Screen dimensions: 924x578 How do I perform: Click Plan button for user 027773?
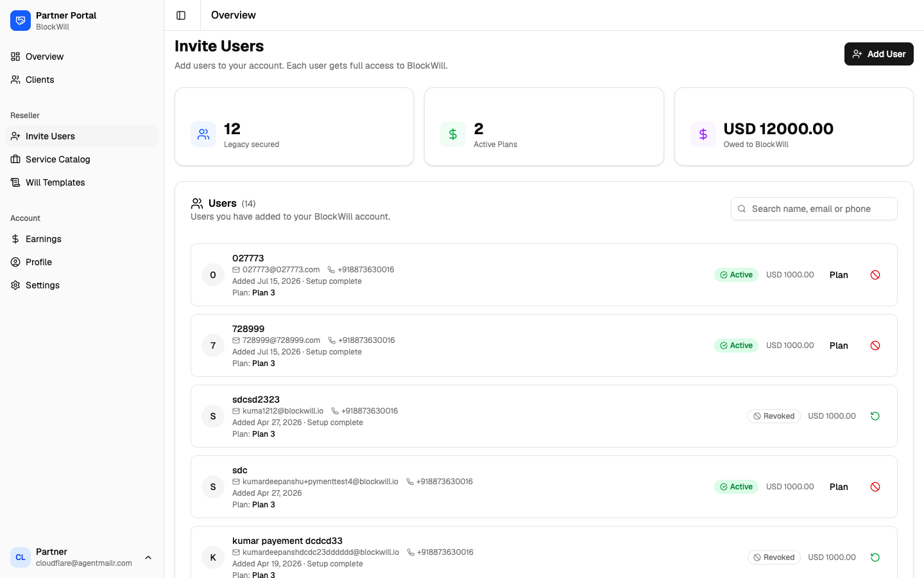click(839, 275)
